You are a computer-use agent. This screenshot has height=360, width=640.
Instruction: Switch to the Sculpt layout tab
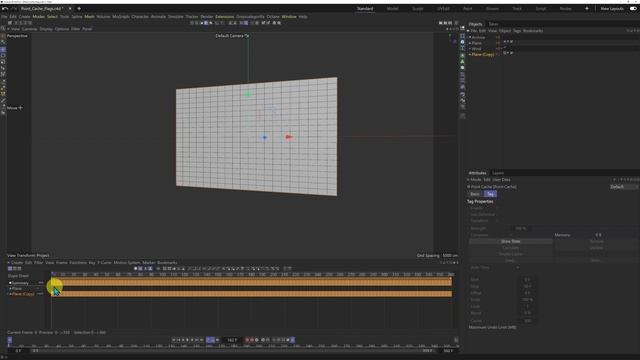click(418, 9)
